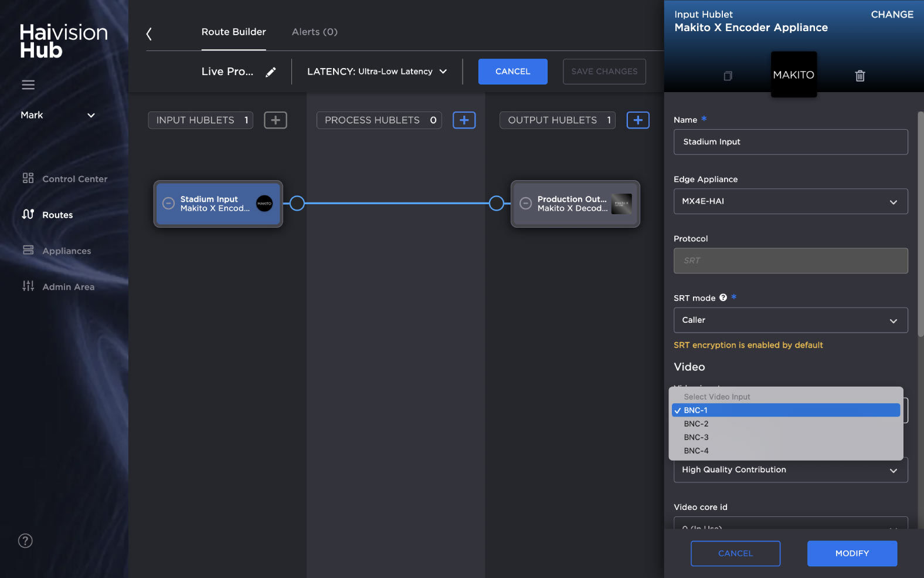Click the MODIFY button
924x578 pixels.
point(852,553)
